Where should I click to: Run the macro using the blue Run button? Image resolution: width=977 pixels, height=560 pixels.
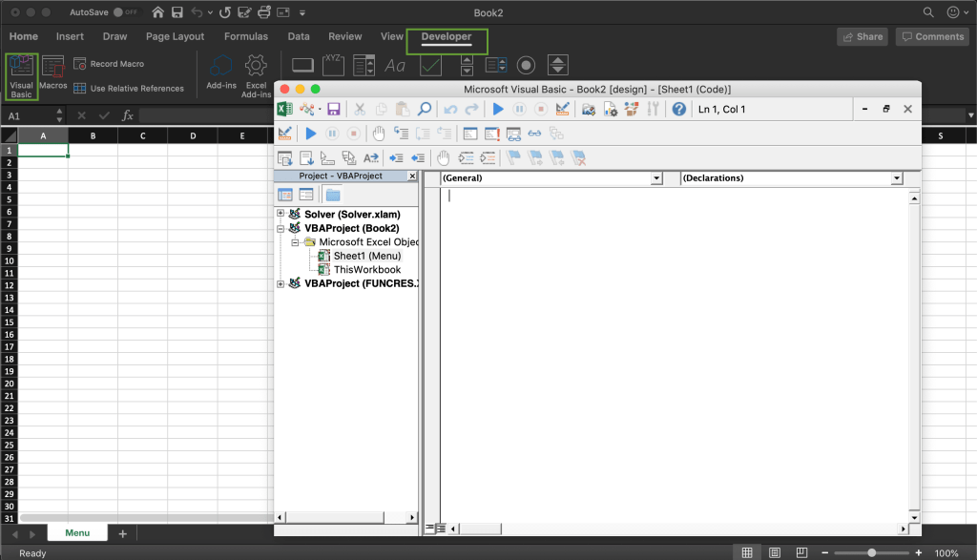[x=498, y=108]
